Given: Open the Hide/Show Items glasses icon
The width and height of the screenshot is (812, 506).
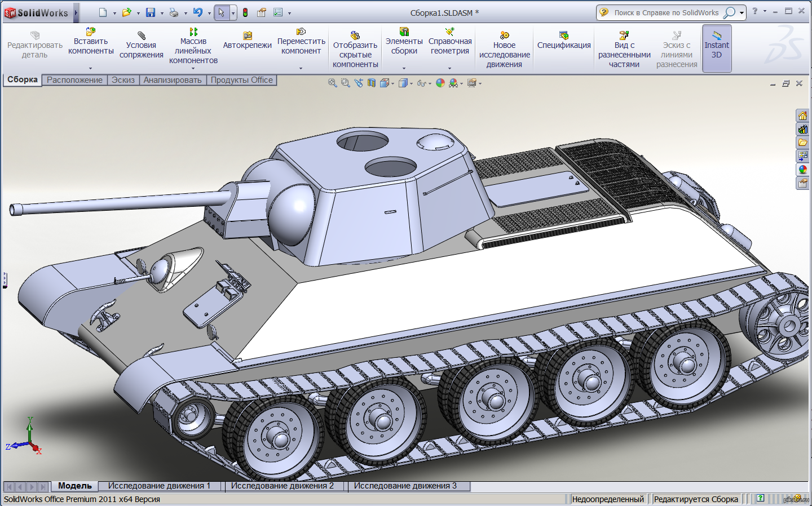Looking at the screenshot, I should [x=421, y=83].
